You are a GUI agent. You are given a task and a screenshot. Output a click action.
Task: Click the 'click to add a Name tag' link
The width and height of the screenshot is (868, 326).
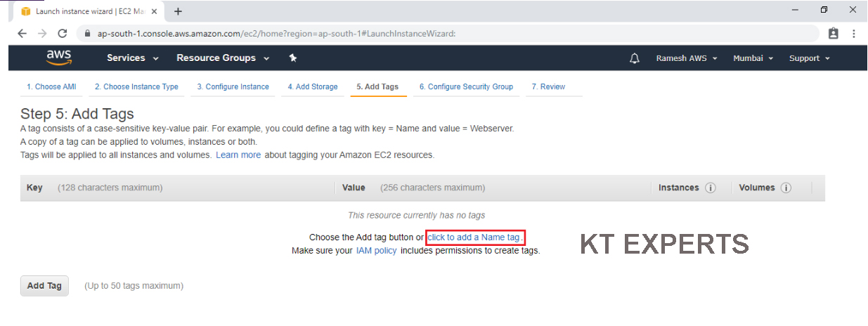(x=474, y=237)
